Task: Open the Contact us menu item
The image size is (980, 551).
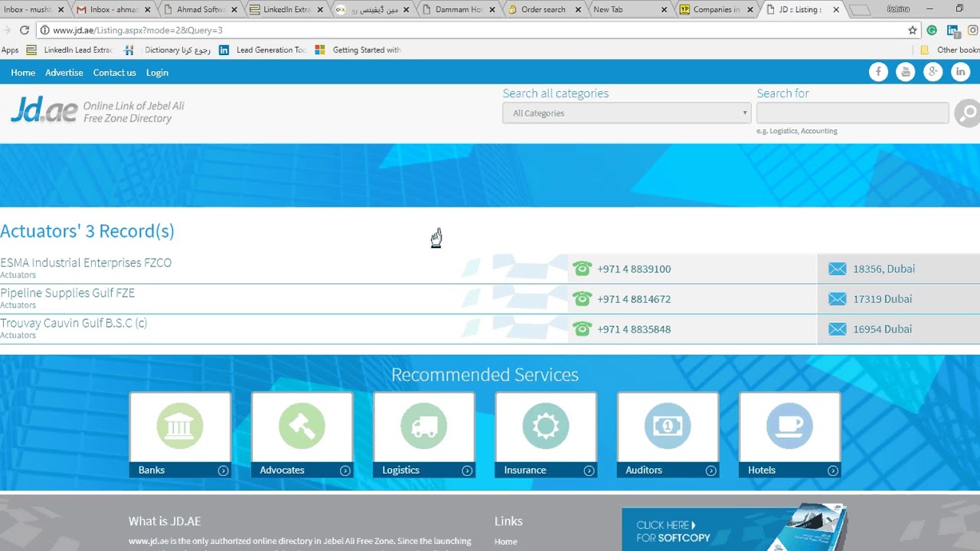Action: pyautogui.click(x=115, y=73)
